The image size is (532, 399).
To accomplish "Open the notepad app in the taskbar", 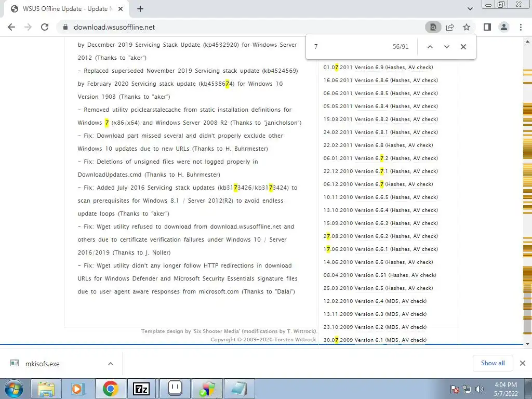I will tap(239, 389).
